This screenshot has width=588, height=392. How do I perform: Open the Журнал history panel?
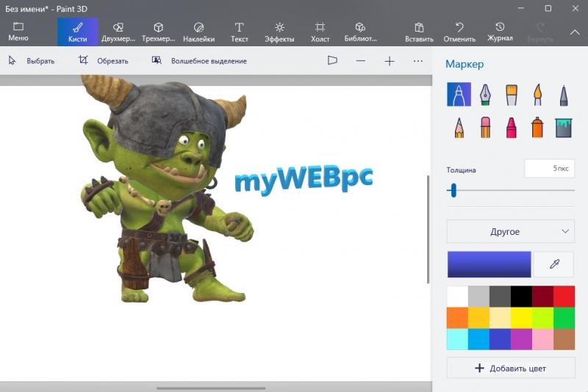[x=500, y=32]
